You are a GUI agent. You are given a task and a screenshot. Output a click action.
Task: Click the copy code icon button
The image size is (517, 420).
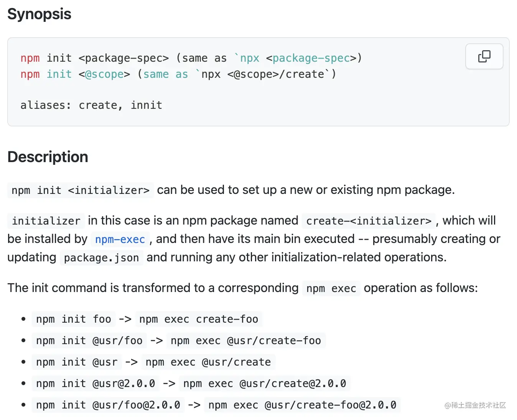tap(484, 56)
